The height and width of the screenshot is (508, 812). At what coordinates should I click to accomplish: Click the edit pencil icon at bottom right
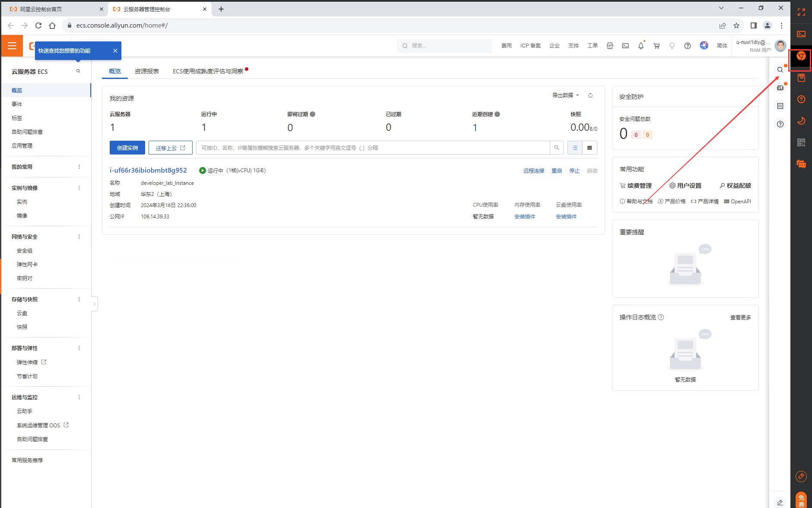(780, 502)
